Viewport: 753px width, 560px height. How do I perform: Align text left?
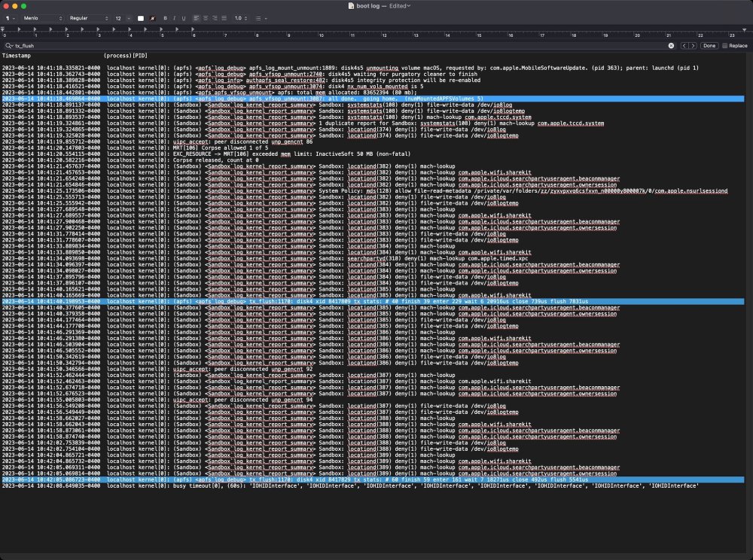[197, 18]
